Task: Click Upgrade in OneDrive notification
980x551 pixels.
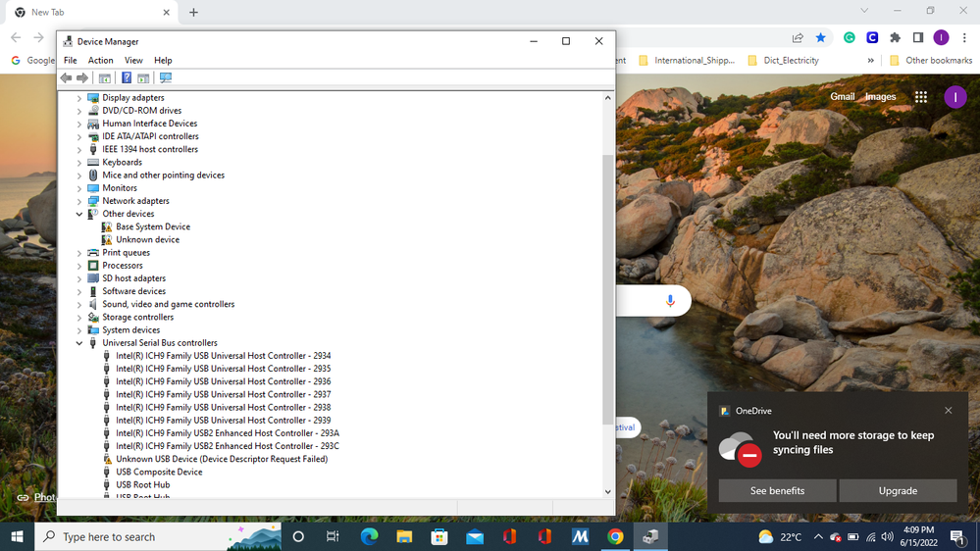Action: click(898, 491)
